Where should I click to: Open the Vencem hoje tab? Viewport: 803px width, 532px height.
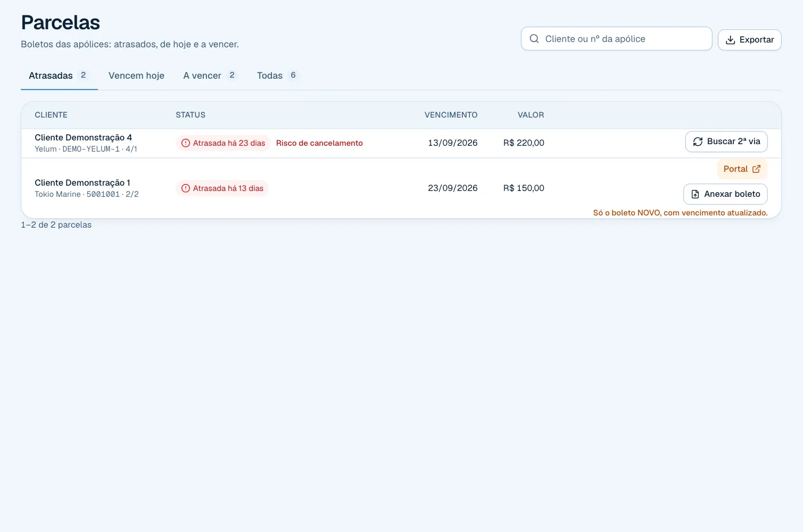(136, 76)
